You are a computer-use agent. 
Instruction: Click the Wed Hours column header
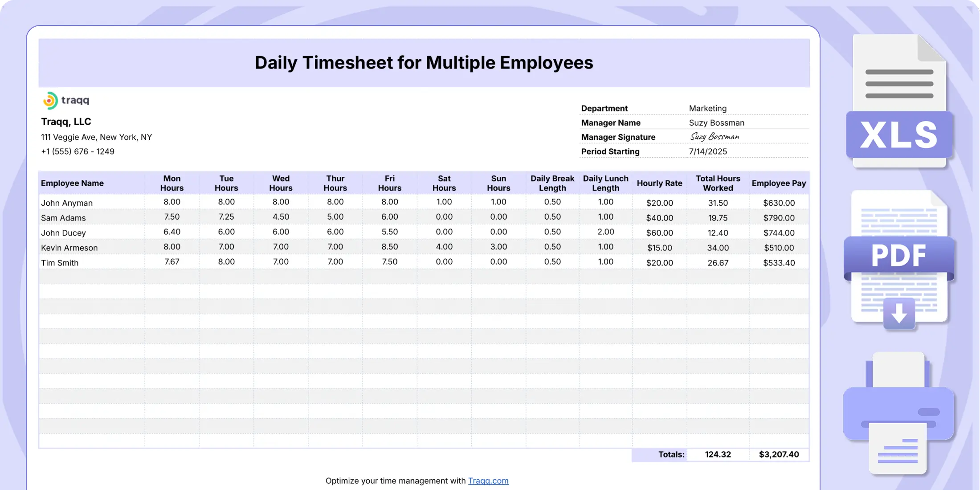point(281,183)
